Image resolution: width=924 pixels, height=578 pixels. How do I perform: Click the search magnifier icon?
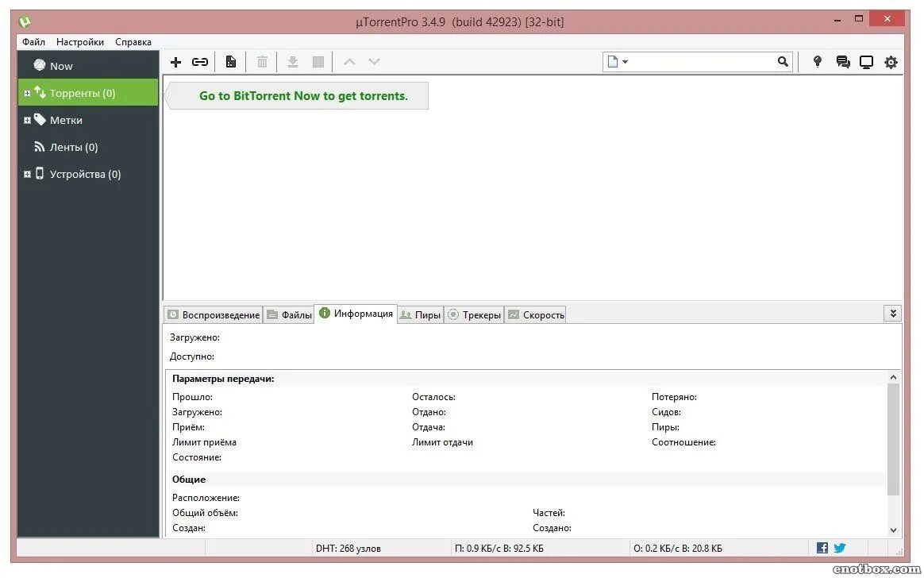(x=783, y=61)
